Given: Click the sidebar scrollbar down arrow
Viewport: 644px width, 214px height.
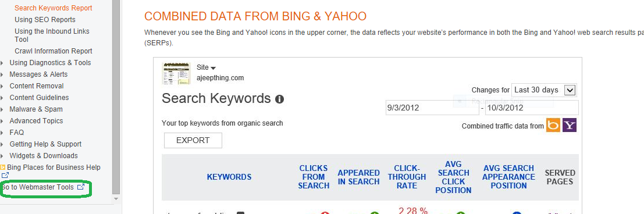Looking at the screenshot, I should (x=116, y=199).
